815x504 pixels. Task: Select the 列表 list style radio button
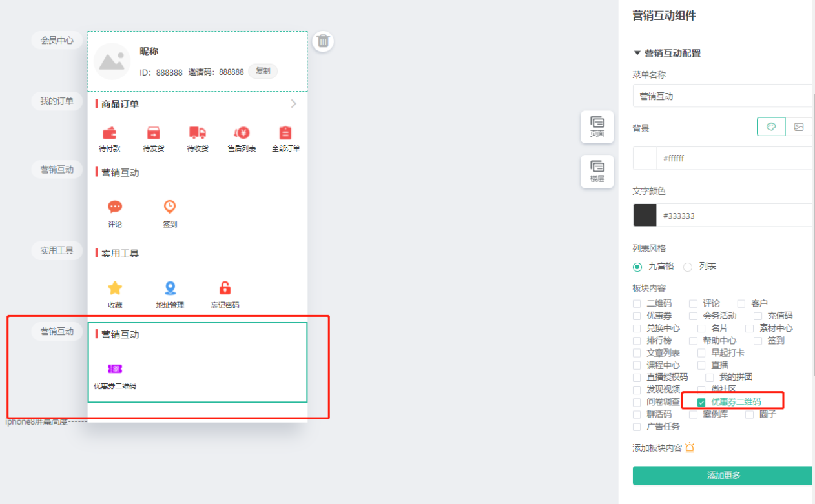click(x=688, y=267)
